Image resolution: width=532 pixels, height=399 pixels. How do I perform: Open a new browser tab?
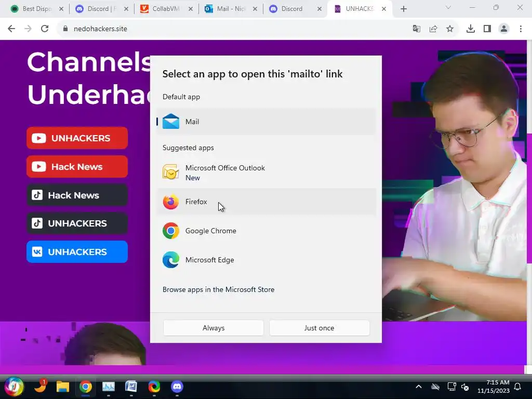tap(403, 9)
